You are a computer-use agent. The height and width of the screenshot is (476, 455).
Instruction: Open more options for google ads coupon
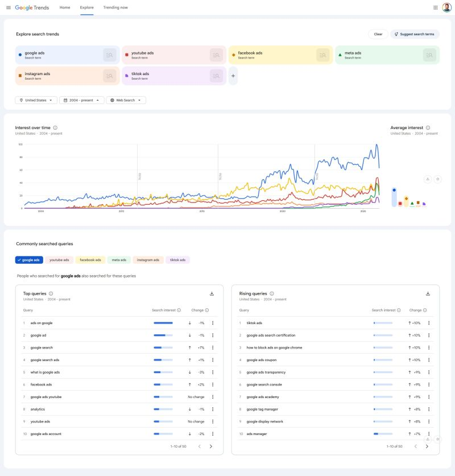coord(429,360)
